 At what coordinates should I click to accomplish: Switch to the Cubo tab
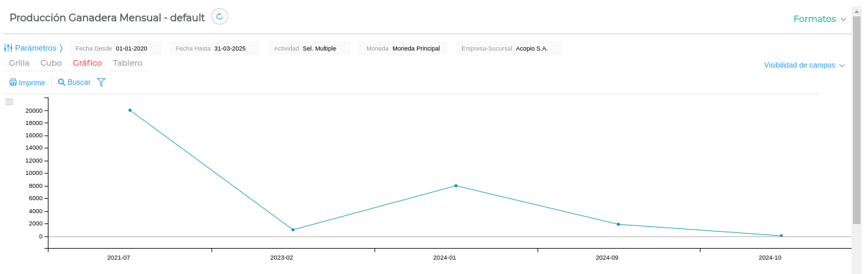coord(51,63)
